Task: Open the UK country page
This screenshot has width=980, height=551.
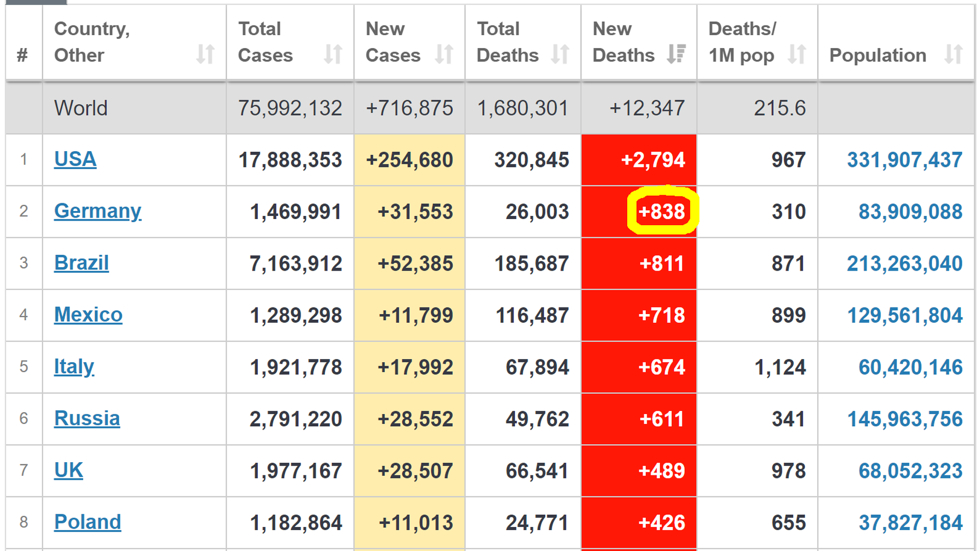Action: (x=68, y=470)
